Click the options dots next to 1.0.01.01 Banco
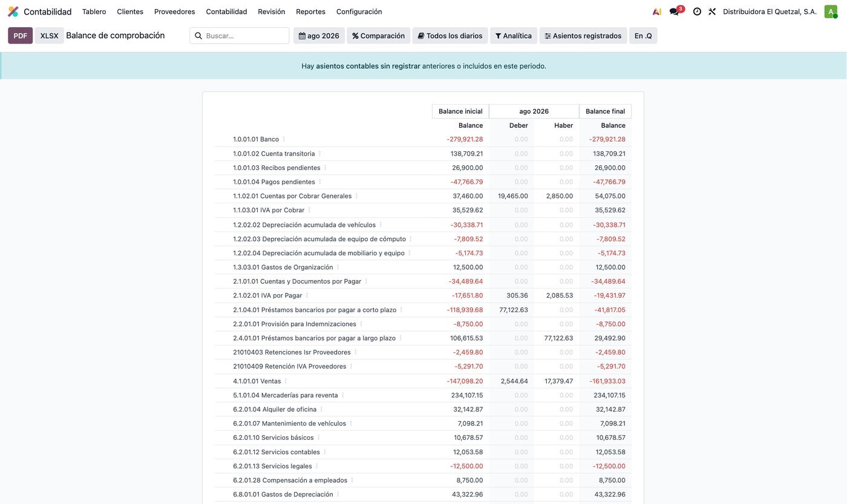Image resolution: width=847 pixels, height=504 pixels. pos(284,139)
